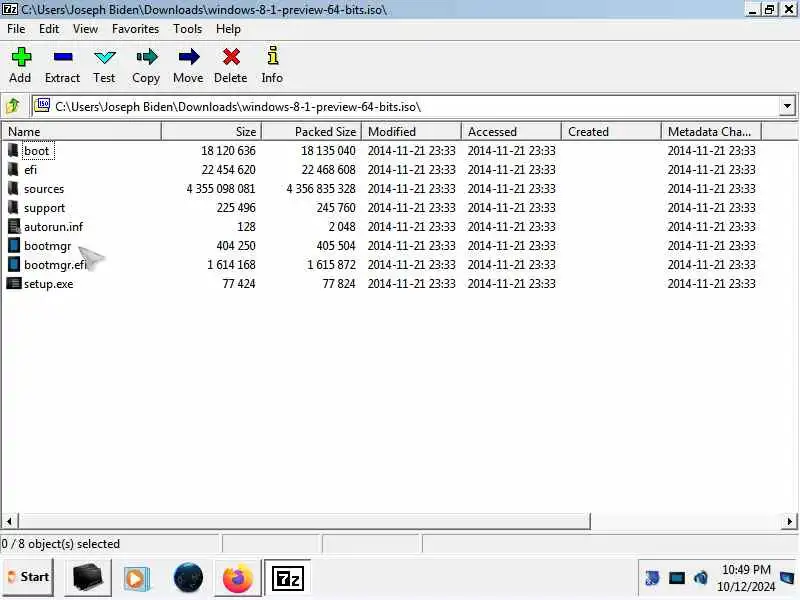
Task: Go up one folder level icon
Action: [x=13, y=106]
